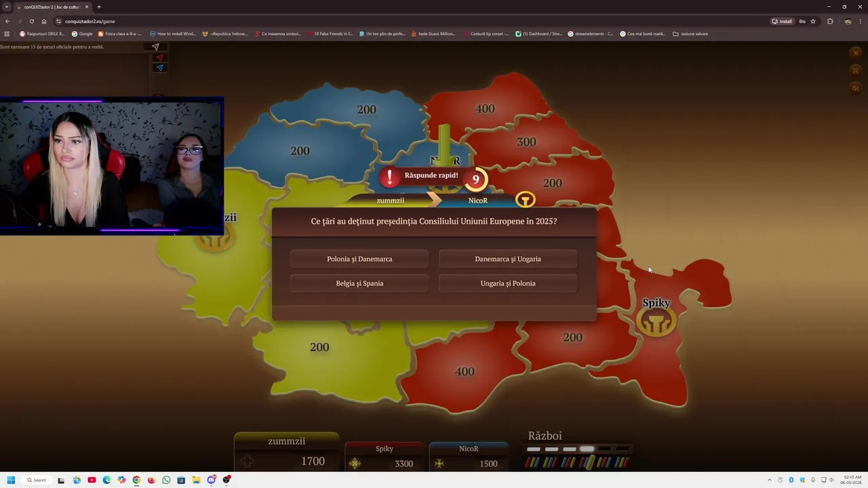The height and width of the screenshot is (488, 868).
Task: Click the taskbar Search box
Action: click(x=37, y=480)
